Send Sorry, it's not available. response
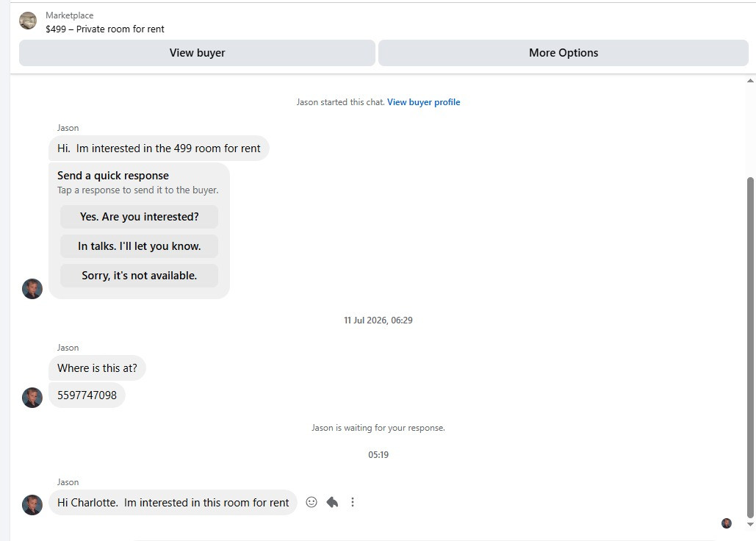The height and width of the screenshot is (541, 756). (139, 276)
